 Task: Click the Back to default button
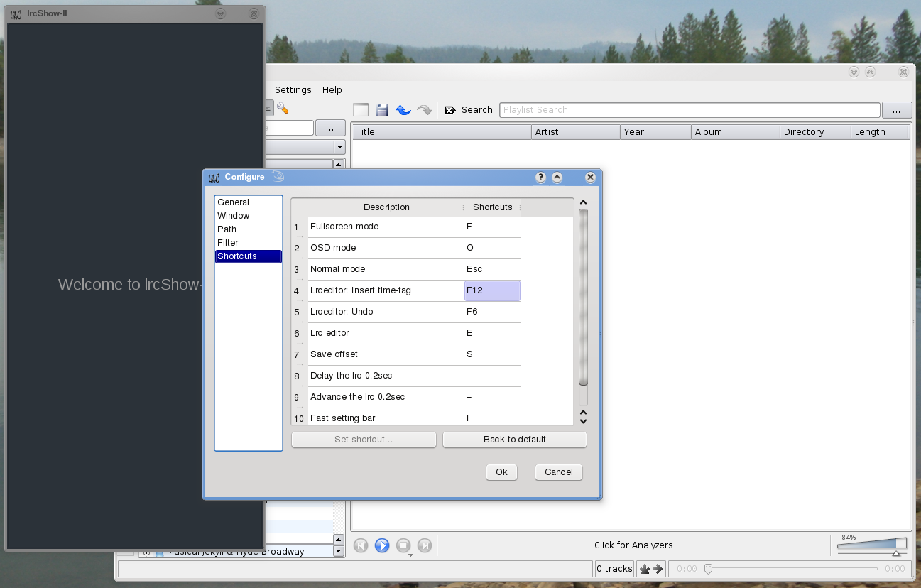coord(515,440)
